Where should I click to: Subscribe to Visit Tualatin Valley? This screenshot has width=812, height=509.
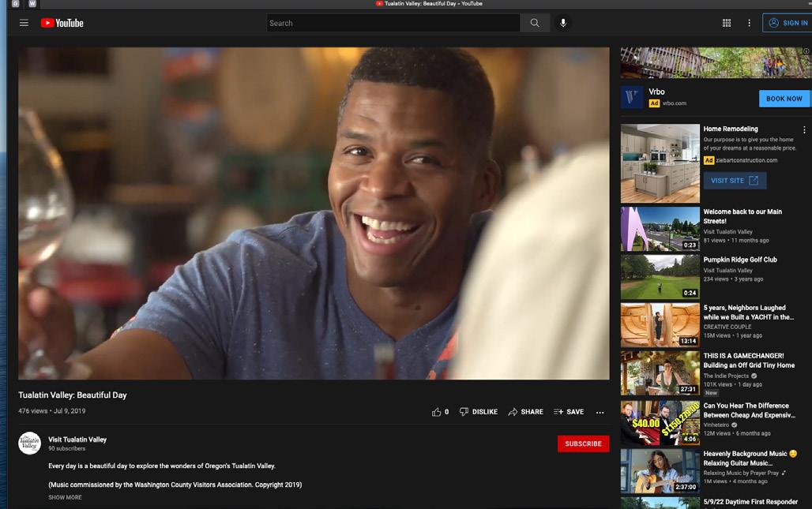(x=583, y=444)
